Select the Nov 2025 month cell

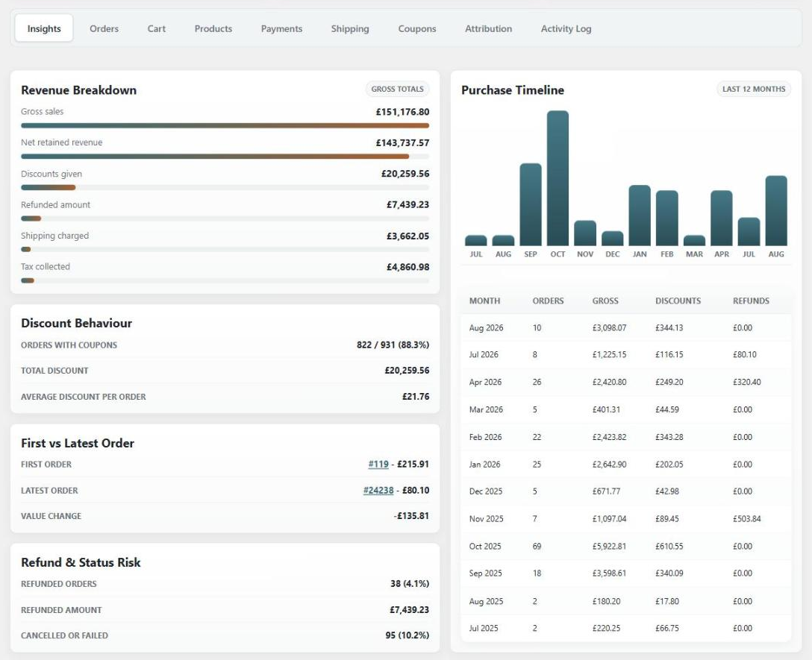[487, 519]
